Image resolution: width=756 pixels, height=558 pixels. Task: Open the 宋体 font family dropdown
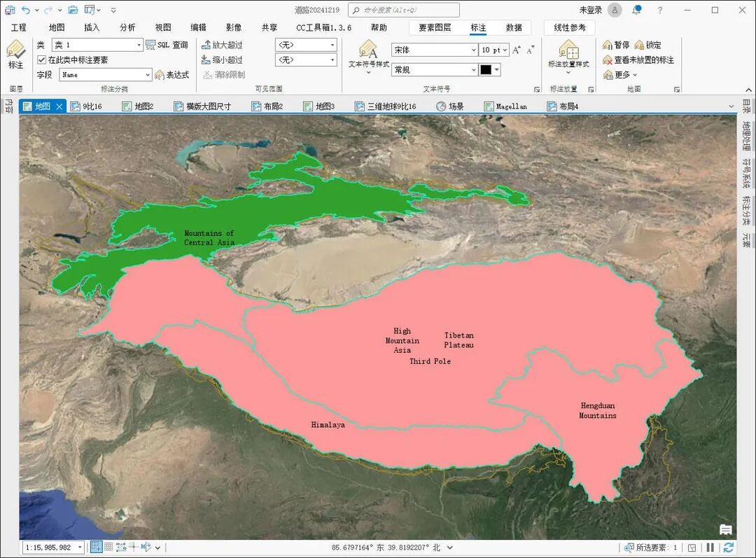pos(435,50)
